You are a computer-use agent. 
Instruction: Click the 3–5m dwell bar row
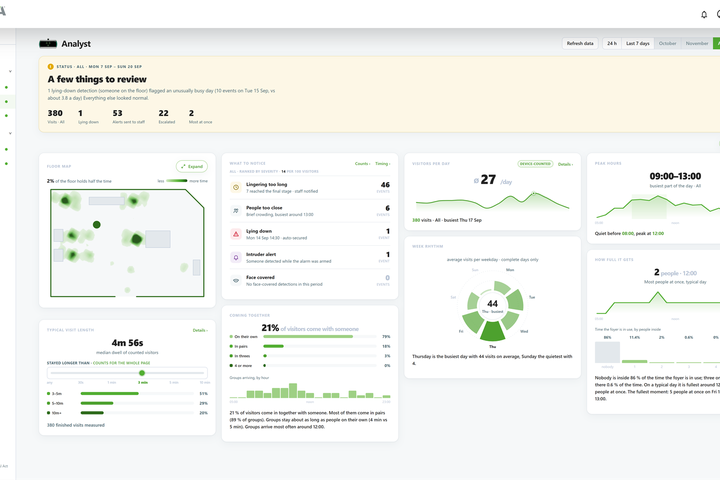(127, 394)
